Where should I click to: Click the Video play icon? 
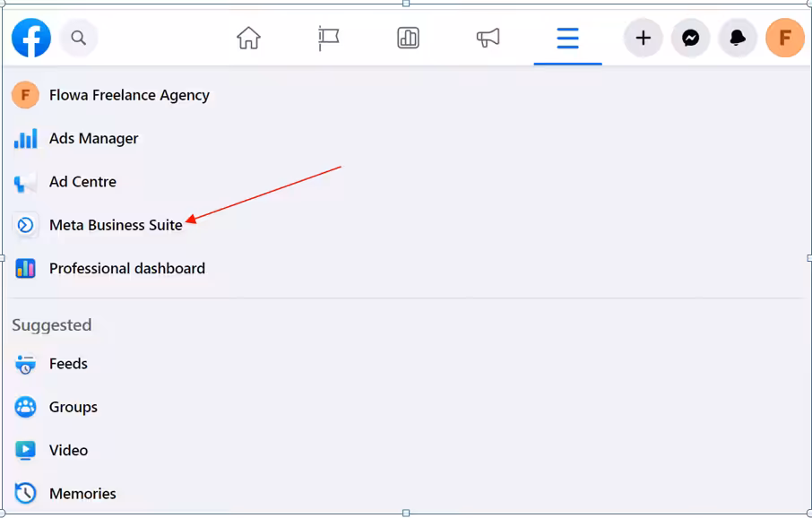pyautogui.click(x=25, y=450)
